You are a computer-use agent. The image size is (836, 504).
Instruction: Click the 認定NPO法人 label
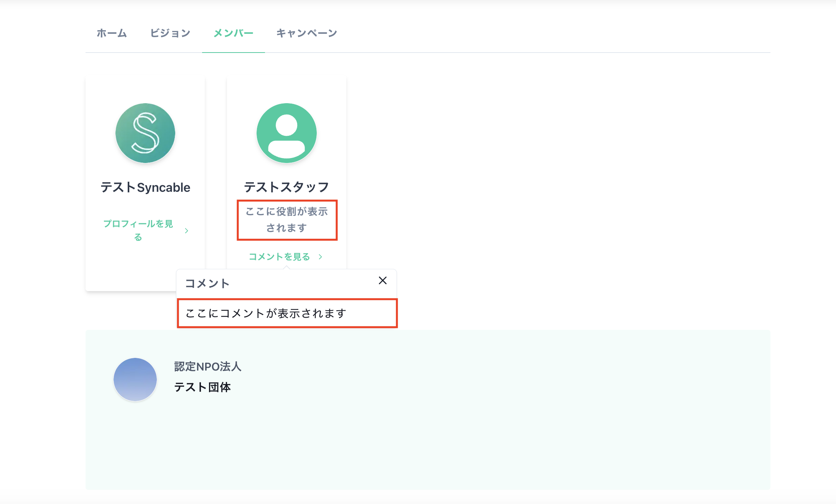(x=207, y=366)
